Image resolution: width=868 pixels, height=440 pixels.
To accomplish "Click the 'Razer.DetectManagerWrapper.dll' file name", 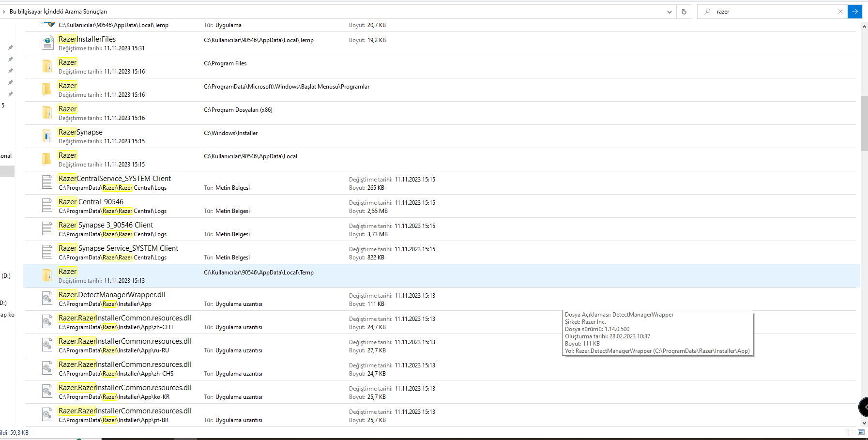I will click(x=112, y=295).
